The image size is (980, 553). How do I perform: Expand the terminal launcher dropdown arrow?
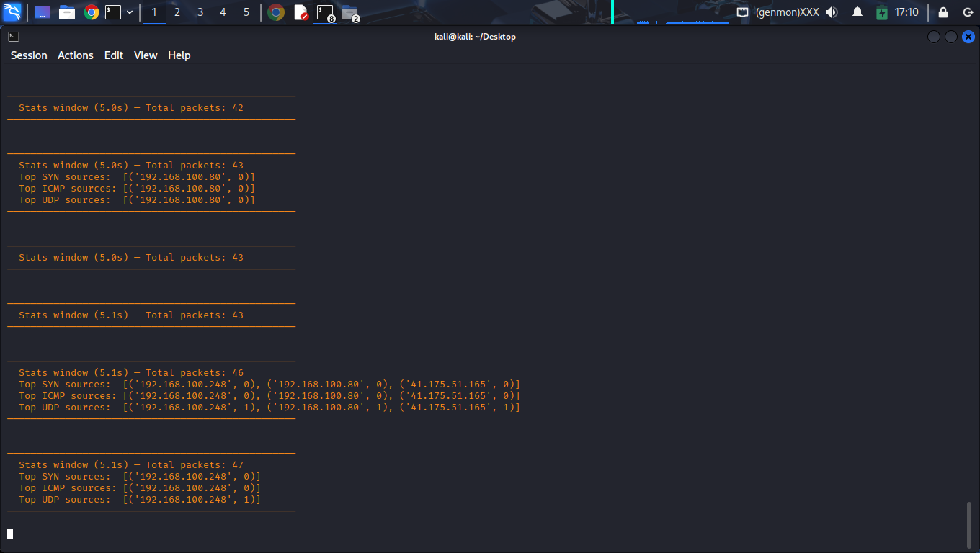pyautogui.click(x=130, y=12)
